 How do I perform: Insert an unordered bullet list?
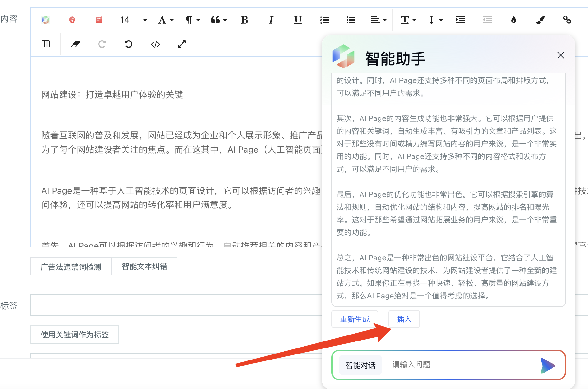351,20
